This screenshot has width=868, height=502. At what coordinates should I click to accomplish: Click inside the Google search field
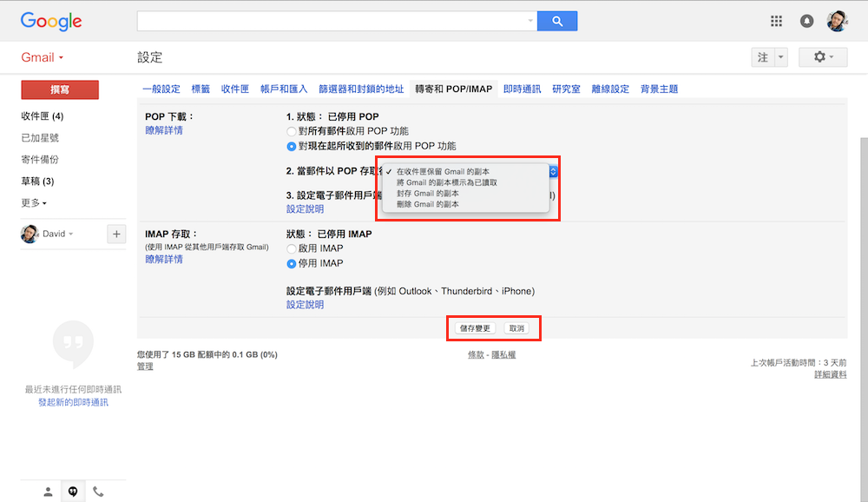tap(332, 21)
